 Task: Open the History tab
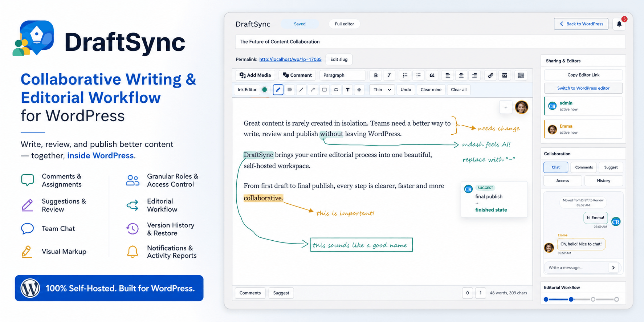[604, 181]
